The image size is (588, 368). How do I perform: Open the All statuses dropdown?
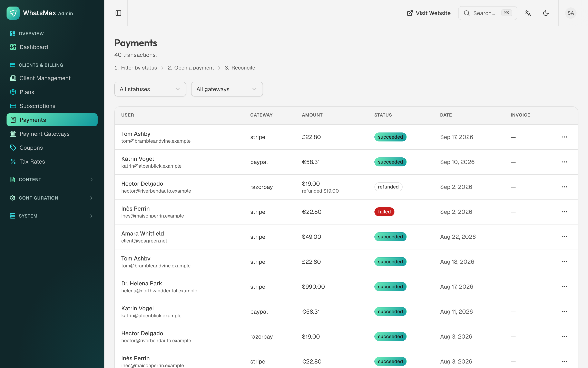click(150, 89)
